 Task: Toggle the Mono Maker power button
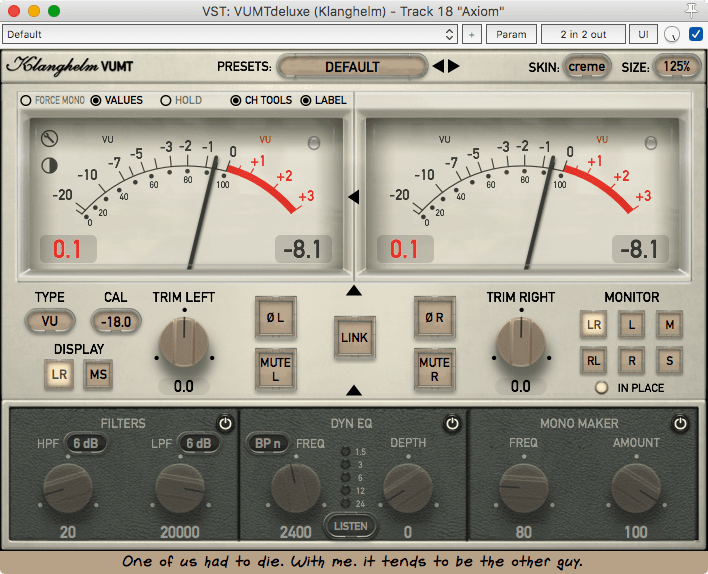(681, 424)
